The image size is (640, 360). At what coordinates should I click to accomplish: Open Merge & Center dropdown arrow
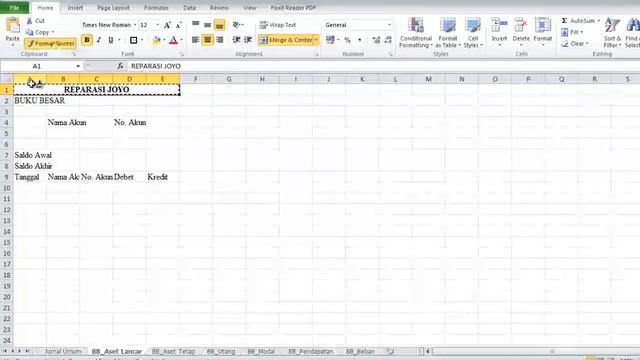pos(316,40)
